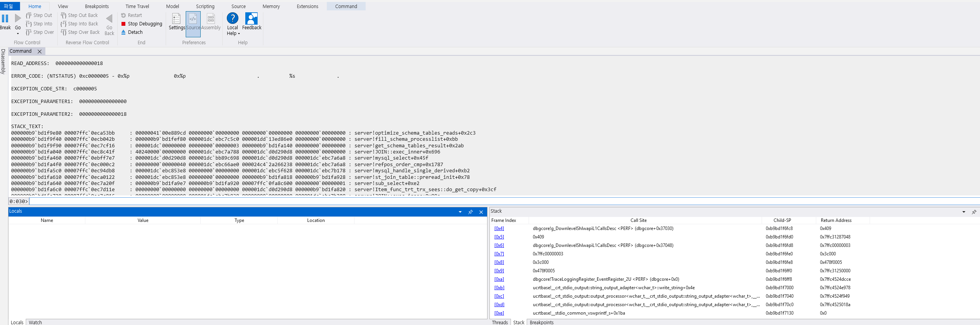Open Stack panel options dropdown
The width and height of the screenshot is (980, 325).
pyautogui.click(x=963, y=212)
